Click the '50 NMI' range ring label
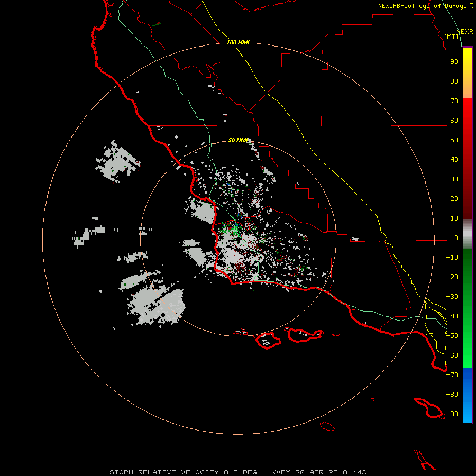This screenshot has height=476, width=476. [x=239, y=140]
